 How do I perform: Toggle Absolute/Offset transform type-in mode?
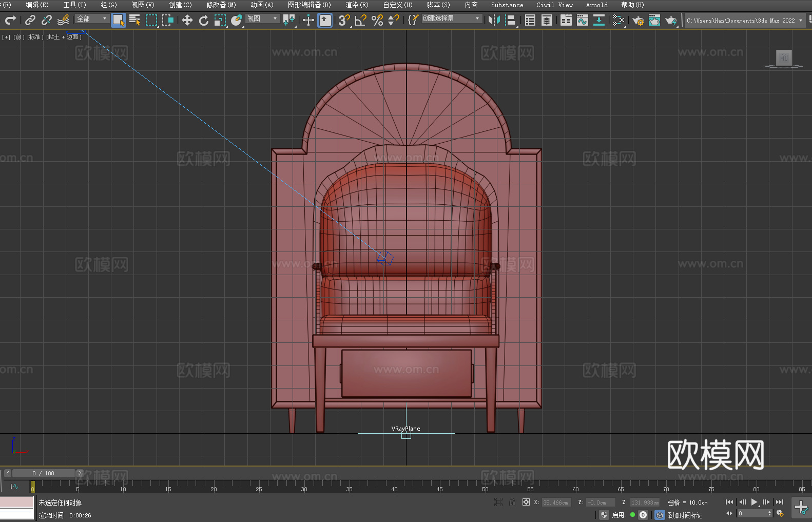pos(526,502)
